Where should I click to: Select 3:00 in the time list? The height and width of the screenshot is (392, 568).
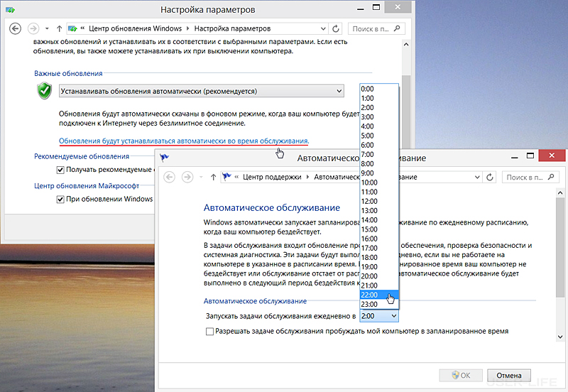(379, 117)
